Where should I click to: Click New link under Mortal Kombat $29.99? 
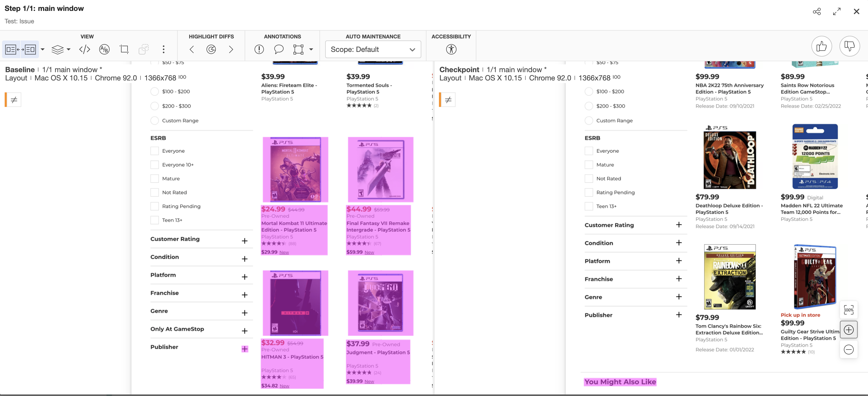pos(284,252)
